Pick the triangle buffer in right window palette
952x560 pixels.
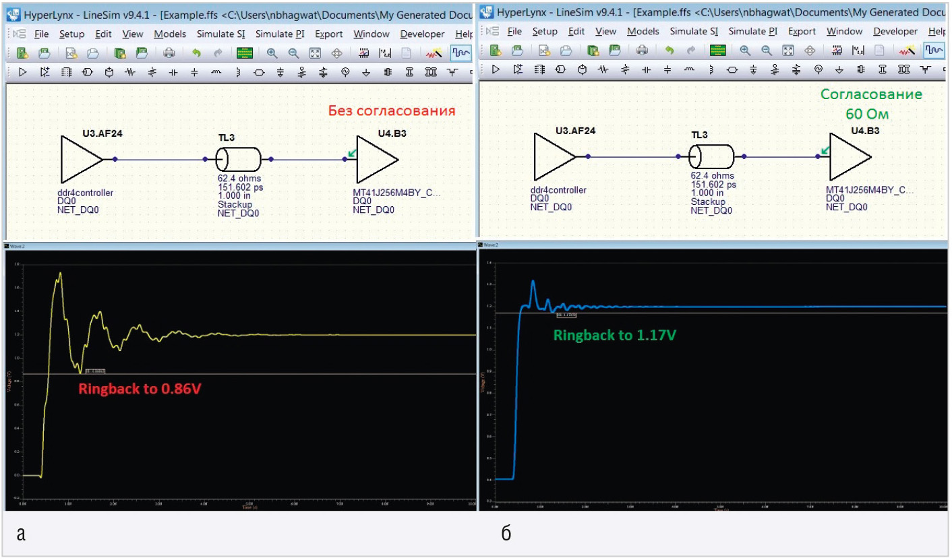point(496,68)
